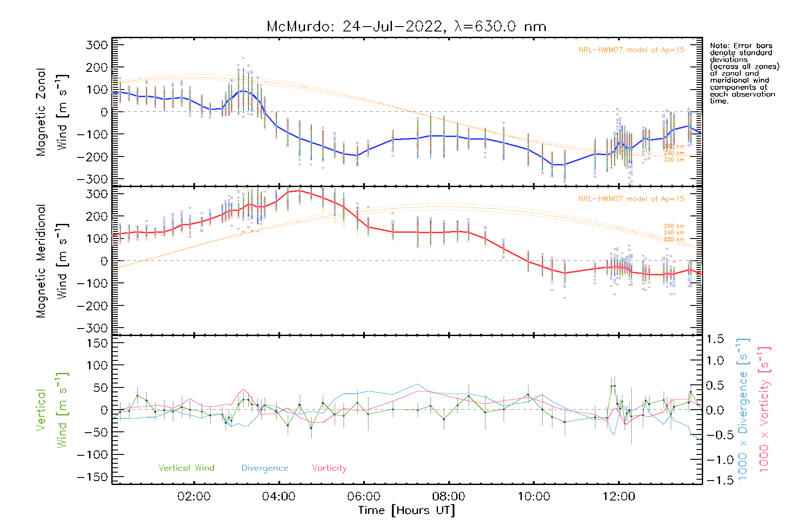This screenshot has height=532, width=798.
Task: Click the error bars note text
Action: click(x=744, y=73)
